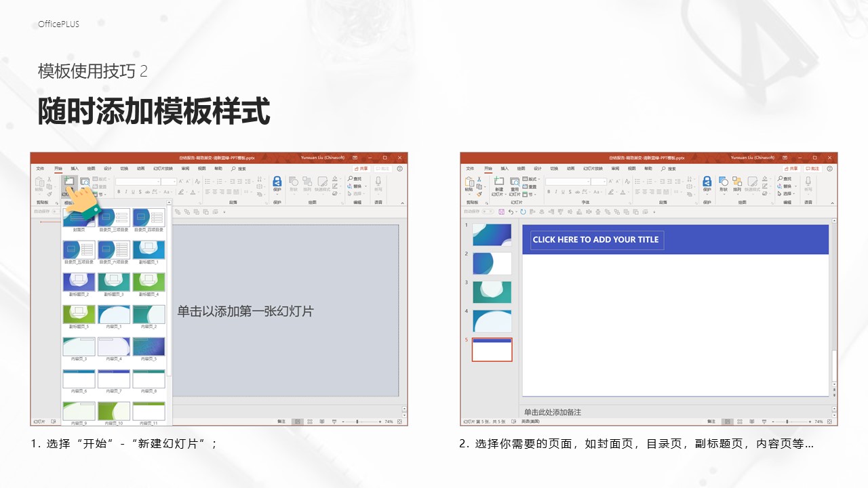Screen dimensions: 868x488
Task: Click clear formatting icon in right window
Action: (627, 181)
